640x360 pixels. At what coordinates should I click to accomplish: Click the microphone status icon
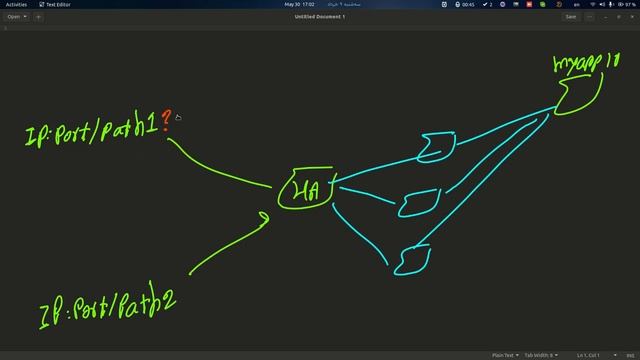611,4
